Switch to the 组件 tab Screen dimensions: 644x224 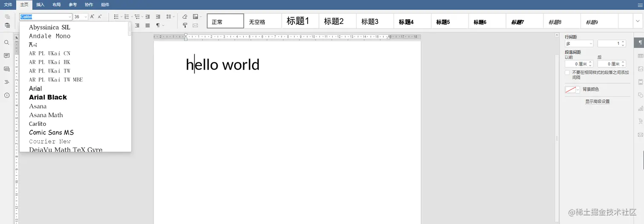click(105, 5)
